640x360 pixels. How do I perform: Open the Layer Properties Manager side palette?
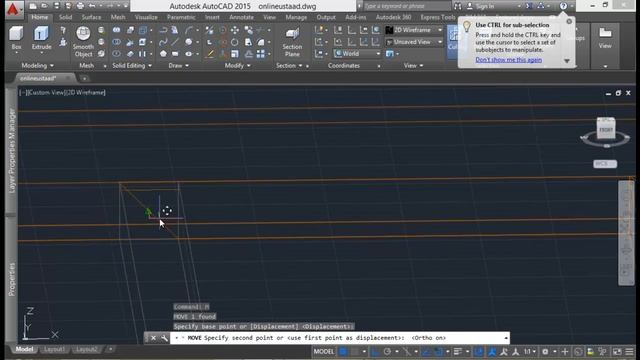coord(11,150)
